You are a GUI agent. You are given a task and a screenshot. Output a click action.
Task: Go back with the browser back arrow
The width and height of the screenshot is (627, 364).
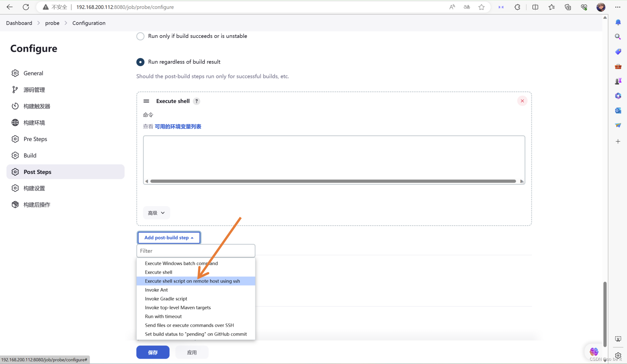coord(10,7)
